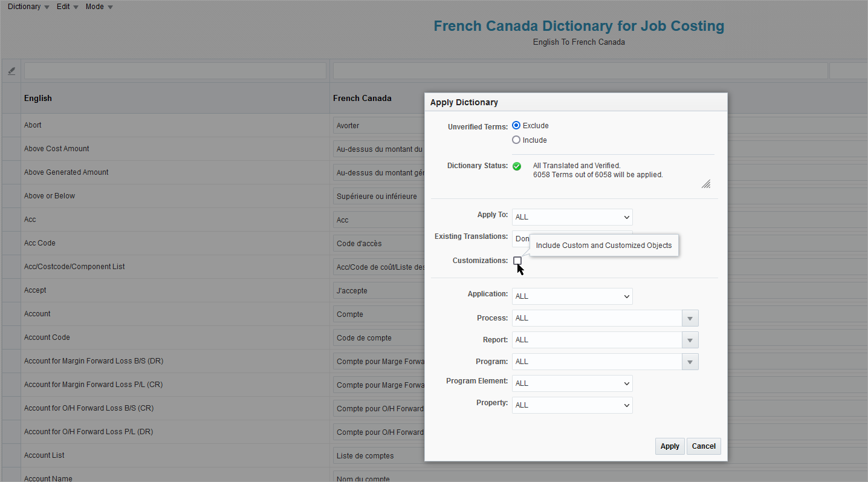Image resolution: width=868 pixels, height=482 pixels.
Task: Open the Report lookup arrow icon
Action: pyautogui.click(x=690, y=339)
